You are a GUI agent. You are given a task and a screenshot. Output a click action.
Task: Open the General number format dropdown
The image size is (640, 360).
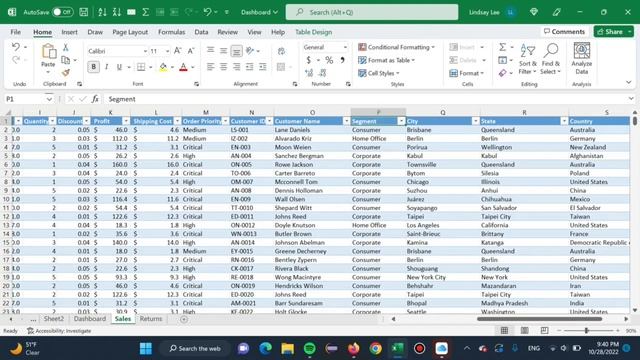coord(345,47)
